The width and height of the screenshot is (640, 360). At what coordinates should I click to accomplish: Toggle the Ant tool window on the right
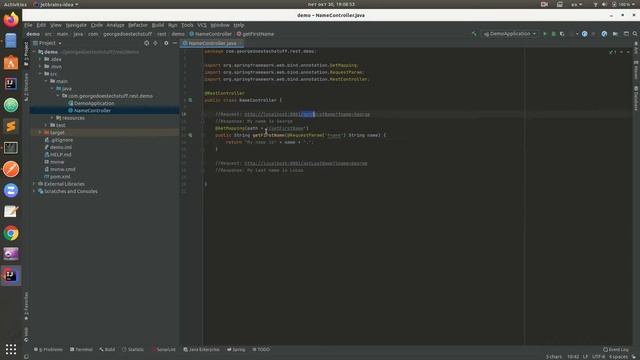[636, 48]
